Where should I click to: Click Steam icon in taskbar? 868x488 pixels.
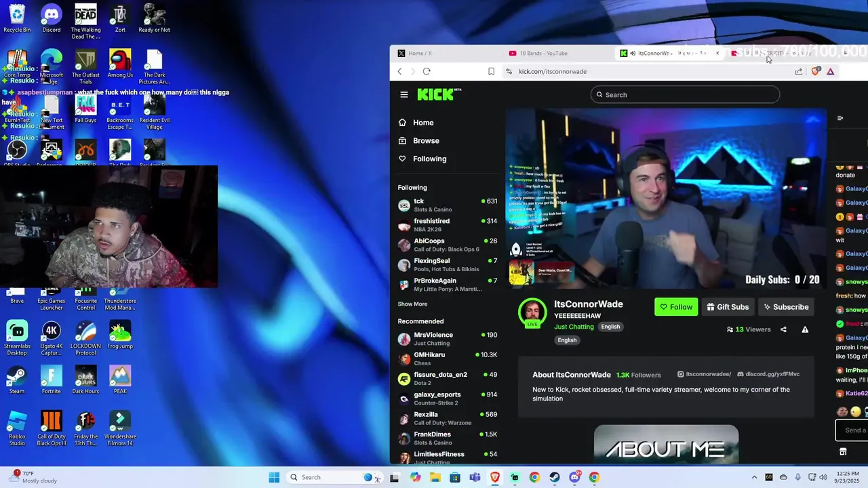point(555,477)
